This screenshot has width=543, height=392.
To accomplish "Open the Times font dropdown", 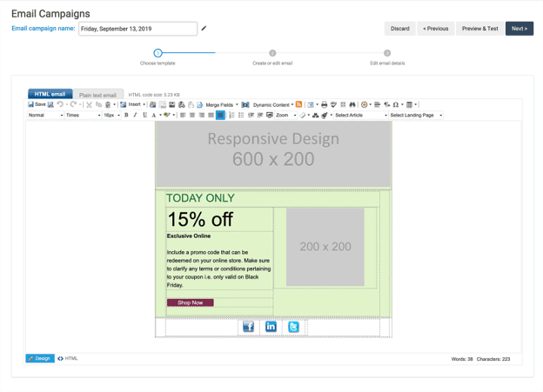I will [84, 116].
